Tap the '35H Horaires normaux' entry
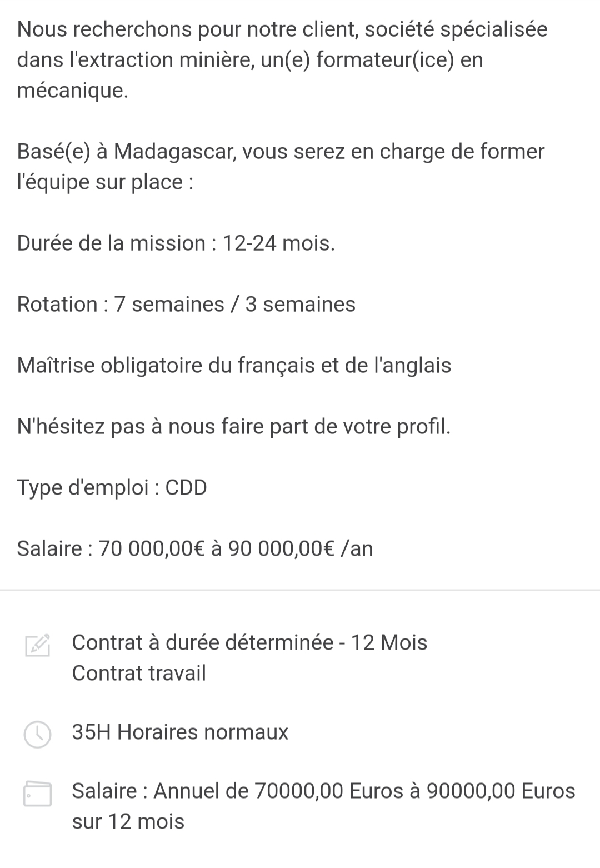600x868 pixels. (x=180, y=732)
